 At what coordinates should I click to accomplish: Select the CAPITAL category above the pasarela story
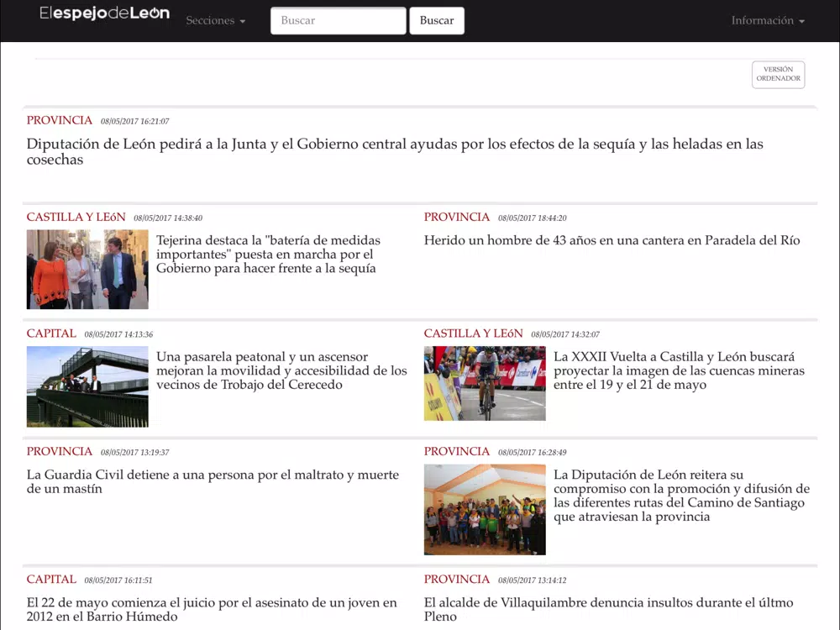(51, 333)
